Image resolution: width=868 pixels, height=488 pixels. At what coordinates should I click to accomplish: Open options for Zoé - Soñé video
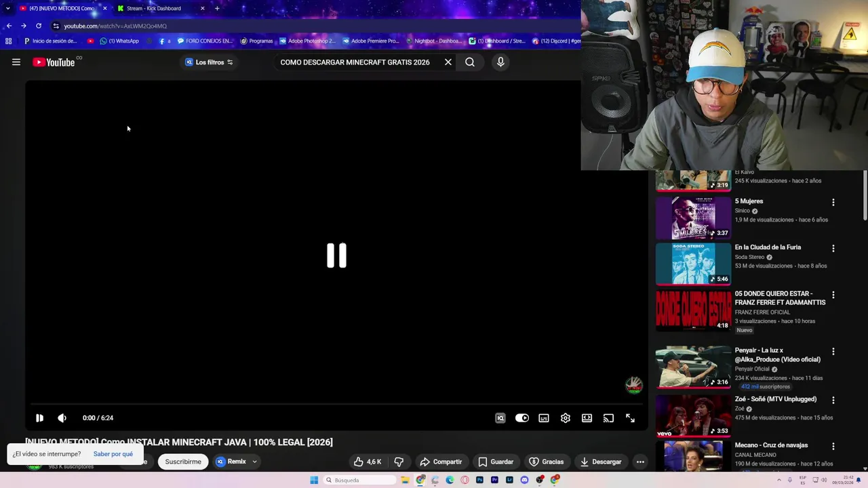pyautogui.click(x=833, y=400)
